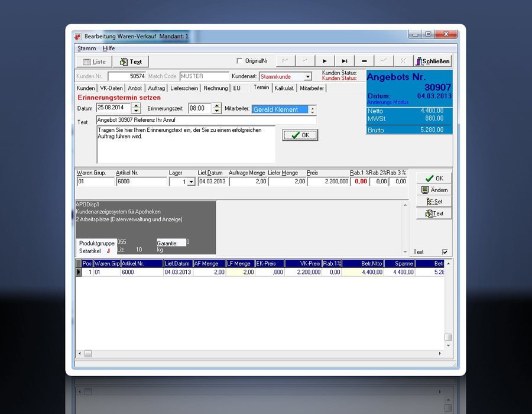The height and width of the screenshot is (414, 532).
Task: Click the Artikel.Nr. column header in grid
Action: [142, 263]
